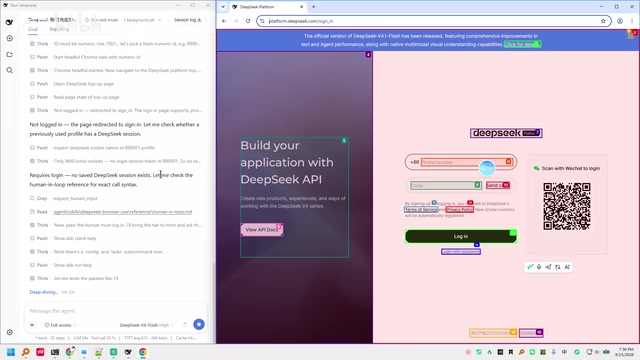Image resolution: width=640 pixels, height=360 pixels.
Task: Focus the verification Code input field
Action: point(446,185)
